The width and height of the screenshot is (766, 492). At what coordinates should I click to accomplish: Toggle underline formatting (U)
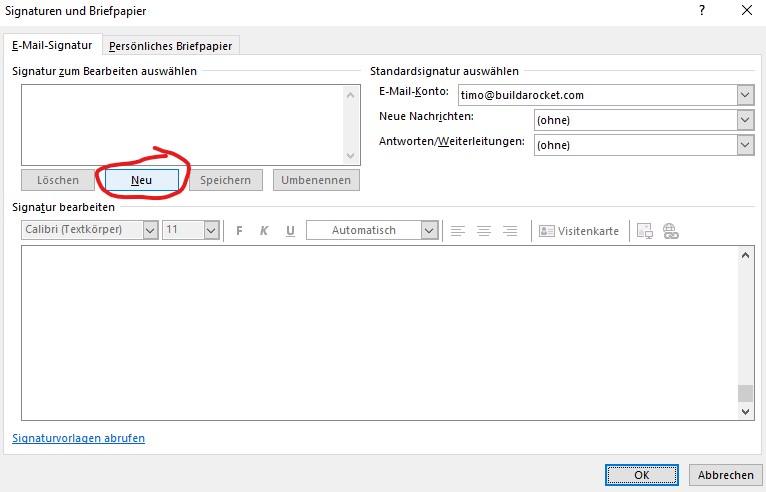290,231
